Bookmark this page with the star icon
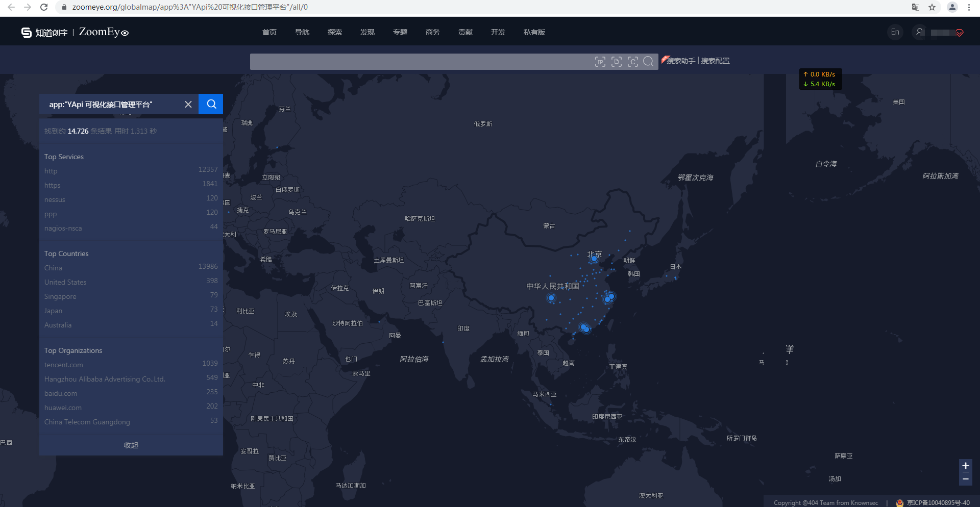Screen dimensions: 980x507 click(x=932, y=7)
